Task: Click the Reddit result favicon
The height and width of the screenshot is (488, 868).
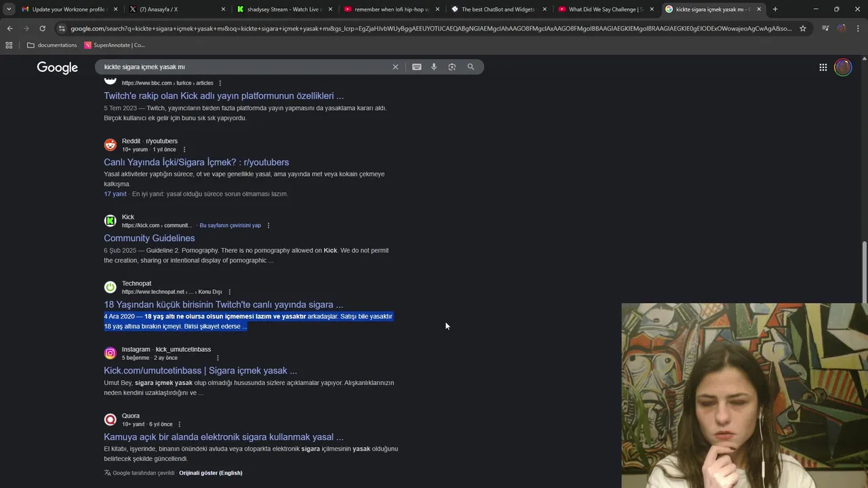Action: click(x=110, y=145)
